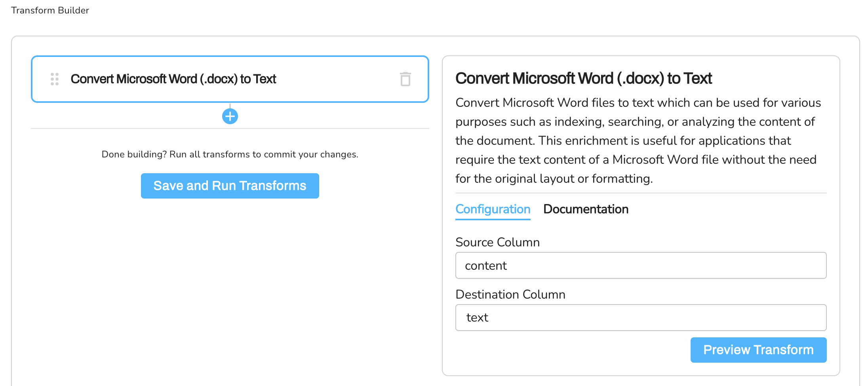Click Save and Run Transforms button

pyautogui.click(x=230, y=186)
